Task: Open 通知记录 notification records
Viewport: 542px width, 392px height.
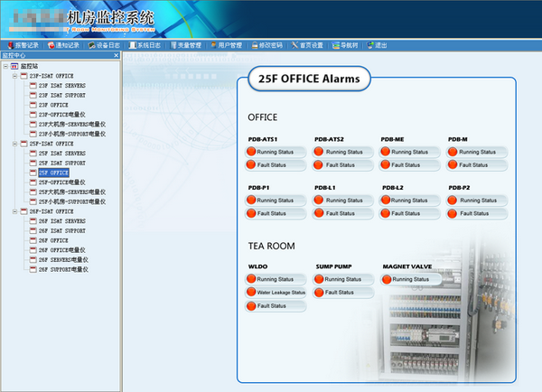Action: click(65, 44)
